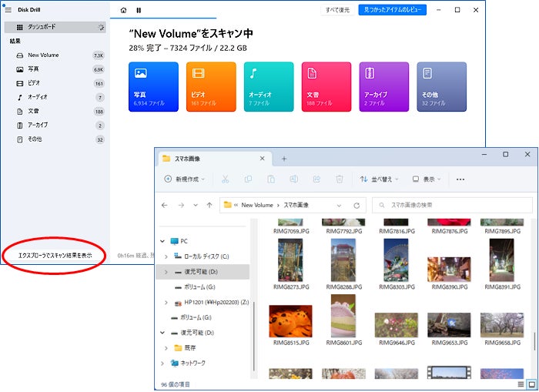Click the Delete trash icon in Explorer
Image resolution: width=539 pixels, height=392 pixels.
(340, 179)
